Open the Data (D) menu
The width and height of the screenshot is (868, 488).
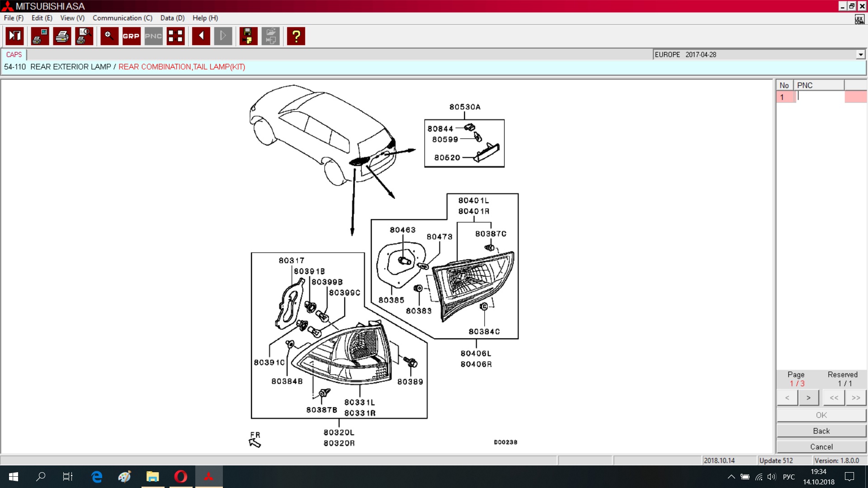click(x=172, y=18)
